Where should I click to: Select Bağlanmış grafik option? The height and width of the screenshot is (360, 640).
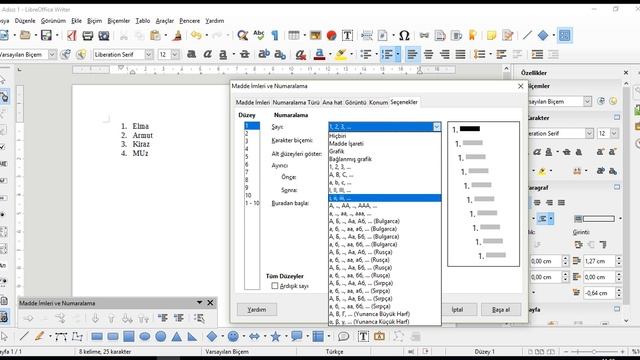click(384, 159)
